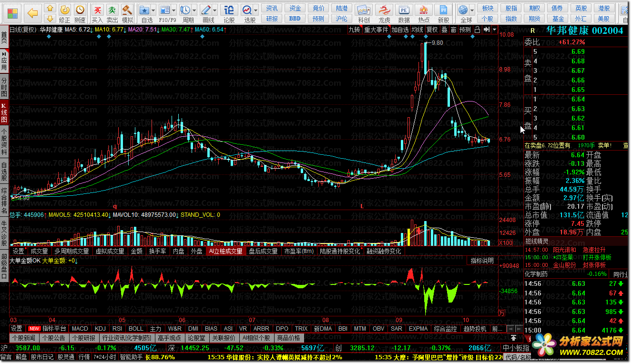This screenshot has height=364, width=632.
Task: Click the 修正 refresh icon
Action: [64, 10]
